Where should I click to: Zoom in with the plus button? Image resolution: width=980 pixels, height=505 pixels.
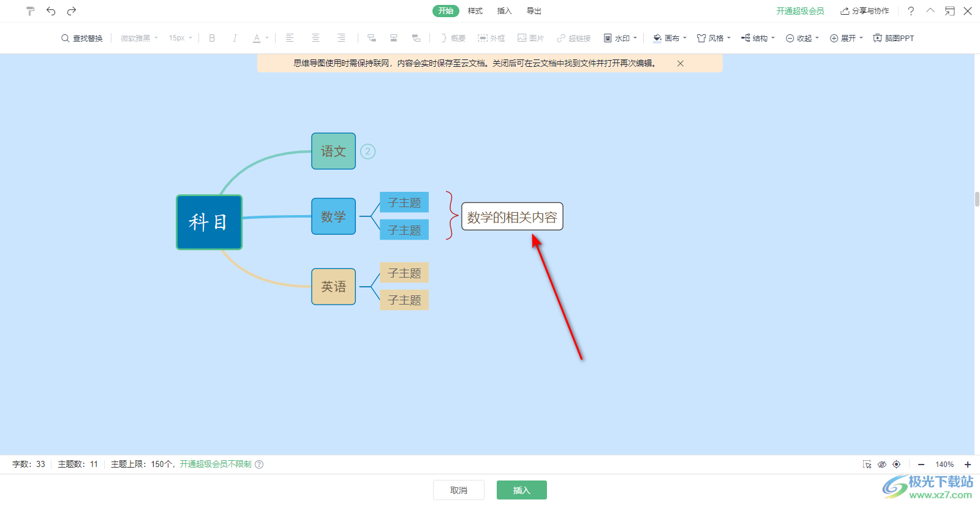pos(968,465)
